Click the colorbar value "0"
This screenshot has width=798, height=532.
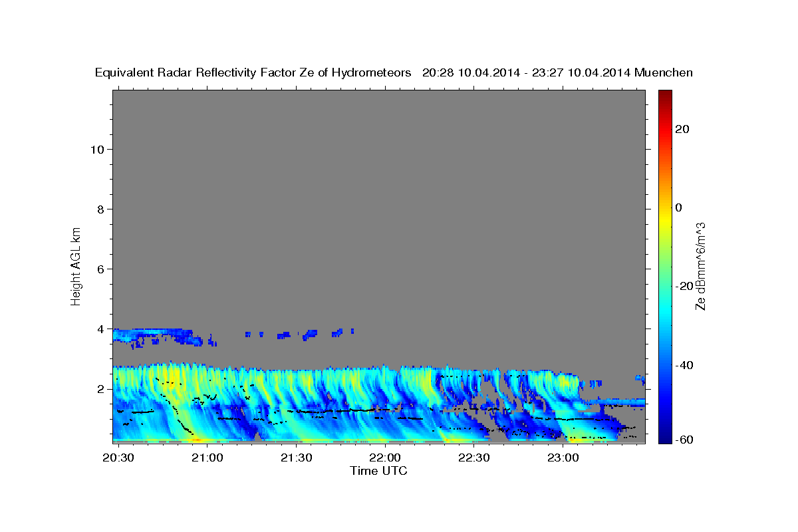678,207
